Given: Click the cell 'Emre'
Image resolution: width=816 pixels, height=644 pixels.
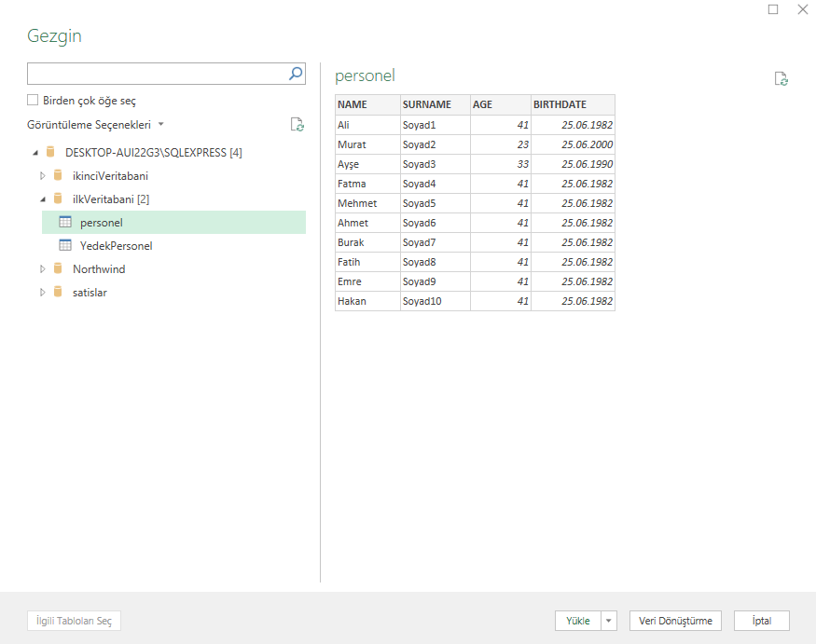Looking at the screenshot, I should click(368, 281).
